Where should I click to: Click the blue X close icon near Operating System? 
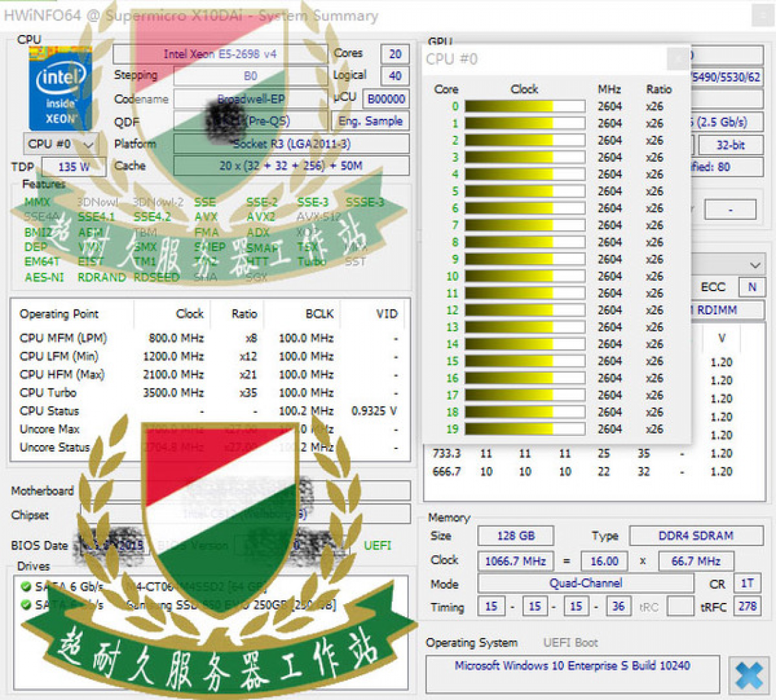(749, 676)
